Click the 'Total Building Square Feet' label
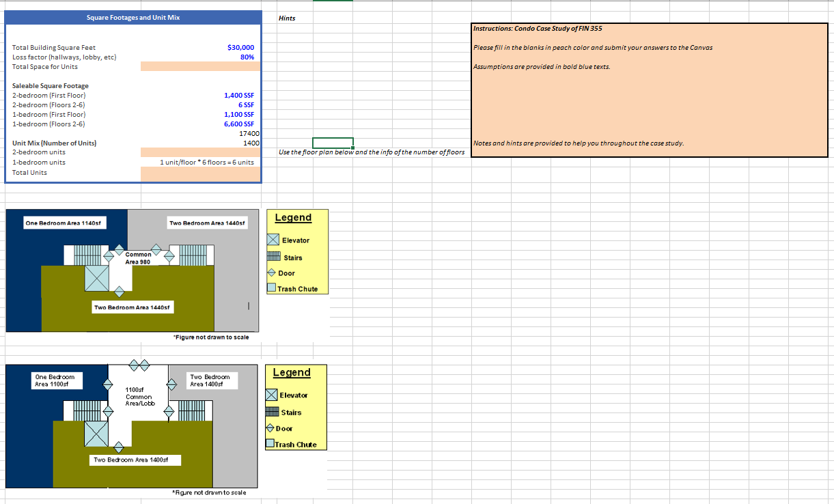The height and width of the screenshot is (504, 834). [54, 48]
